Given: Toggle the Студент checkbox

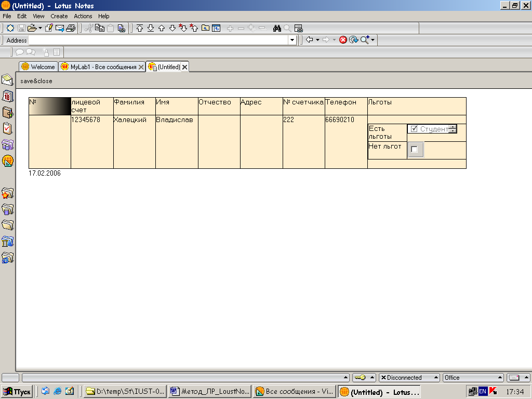Looking at the screenshot, I should (414, 129).
